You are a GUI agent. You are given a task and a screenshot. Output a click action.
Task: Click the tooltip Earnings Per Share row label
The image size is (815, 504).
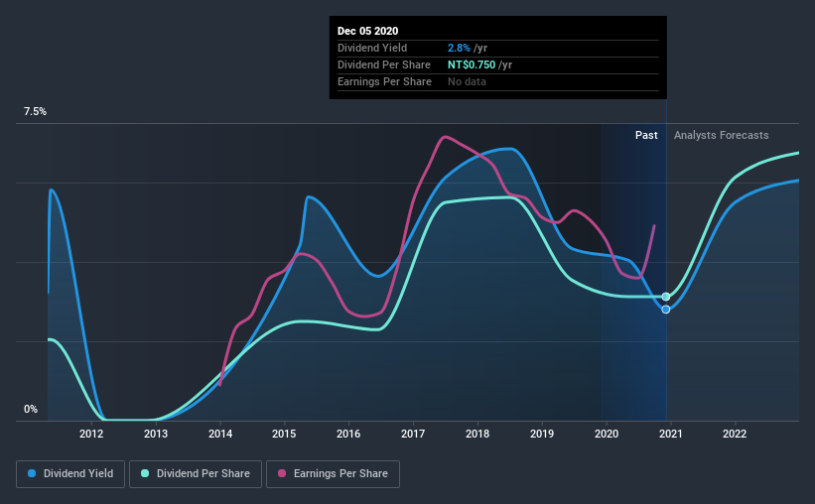point(384,81)
